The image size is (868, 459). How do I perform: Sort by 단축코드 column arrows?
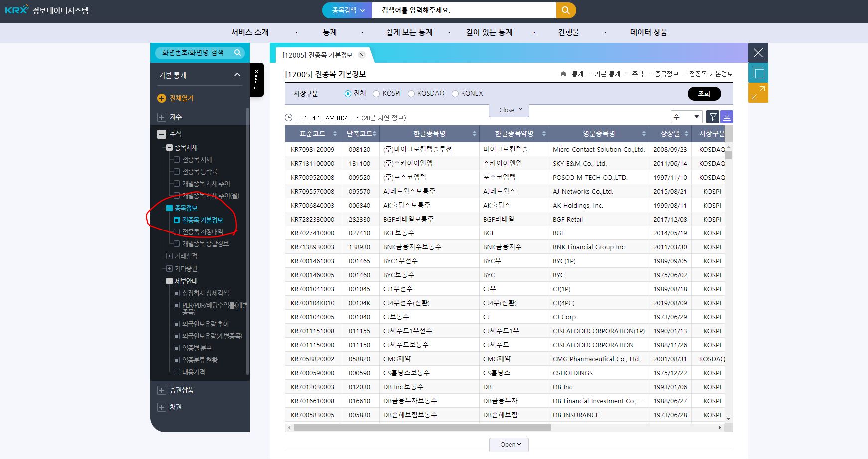tap(374, 134)
